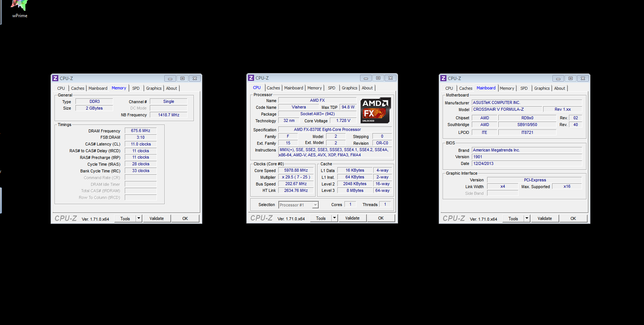Click the Channel # field Single

pos(168,101)
